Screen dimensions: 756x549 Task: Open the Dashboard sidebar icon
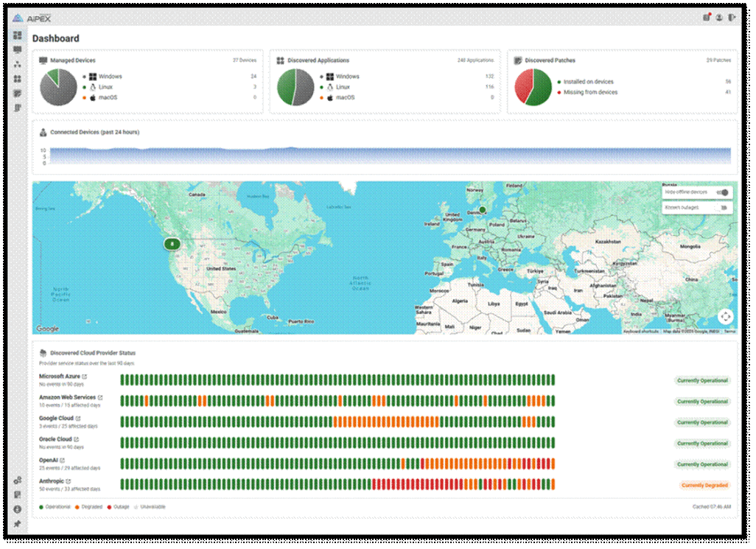tap(18, 35)
